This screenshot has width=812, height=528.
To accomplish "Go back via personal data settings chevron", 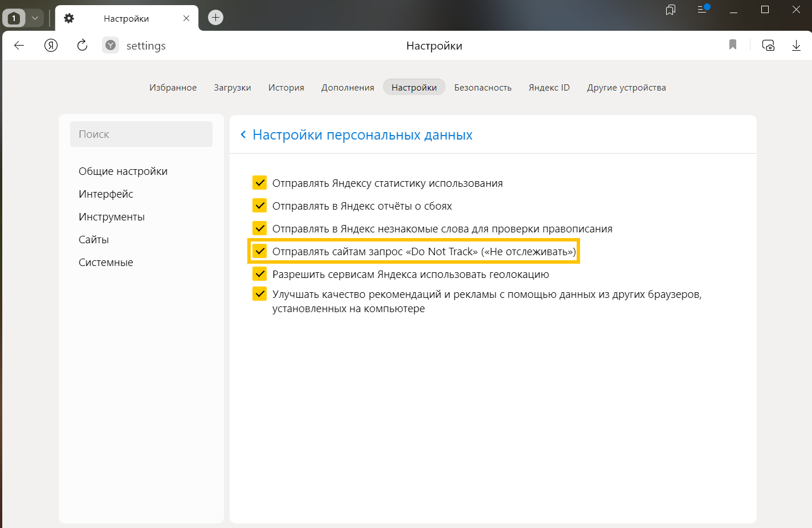I will point(243,134).
